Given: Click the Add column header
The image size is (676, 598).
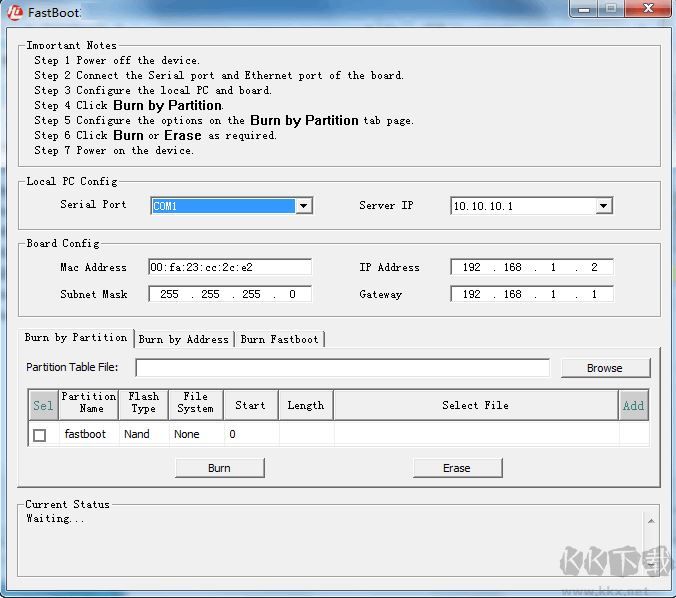Looking at the screenshot, I should pos(633,405).
